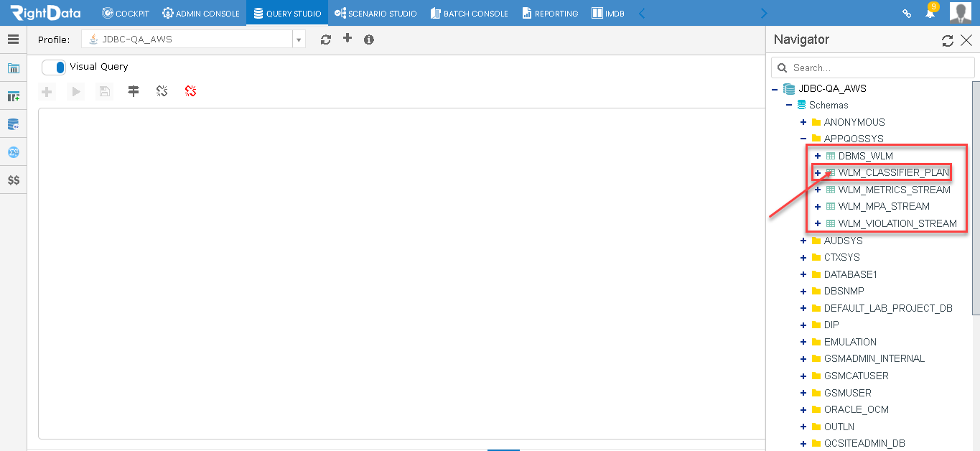Open the notifications bell icon
The height and width of the screenshot is (451, 980).
(930, 13)
